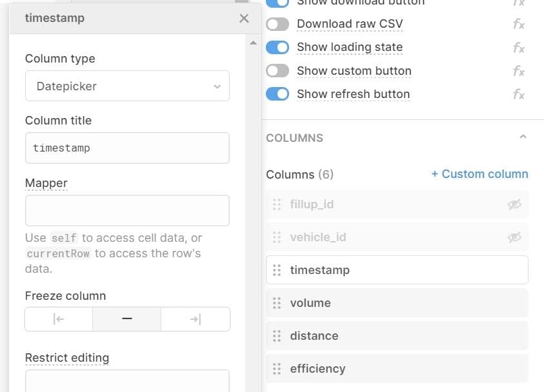The image size is (544, 392).
Task: Click the Mapper input field
Action: (x=127, y=210)
